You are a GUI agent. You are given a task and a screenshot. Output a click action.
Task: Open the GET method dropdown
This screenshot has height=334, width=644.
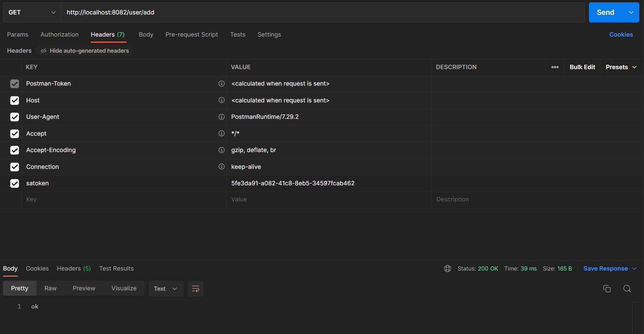32,12
